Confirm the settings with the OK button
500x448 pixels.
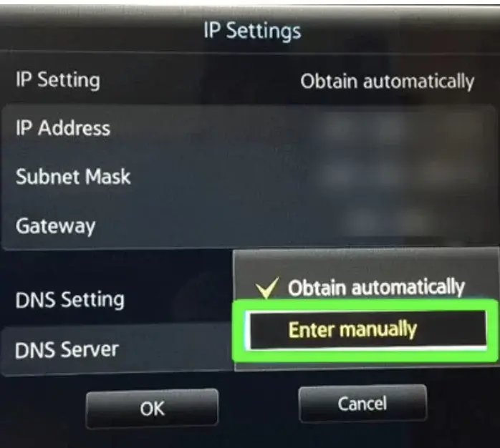pos(153,408)
